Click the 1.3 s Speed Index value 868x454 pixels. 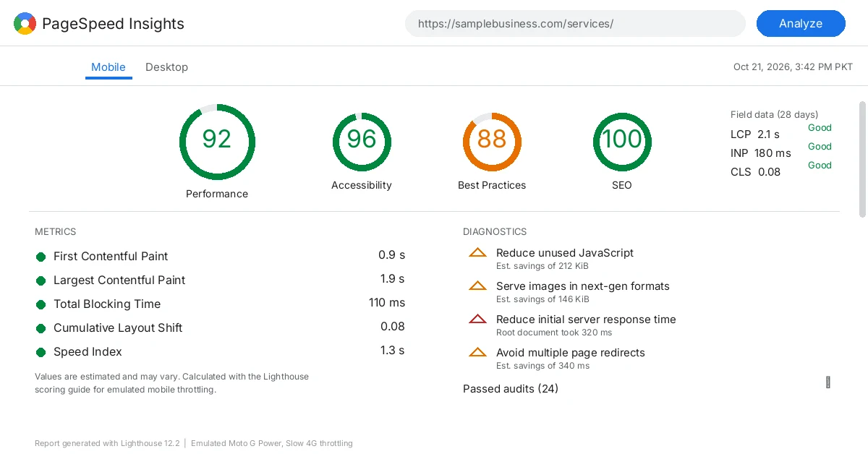tap(392, 351)
